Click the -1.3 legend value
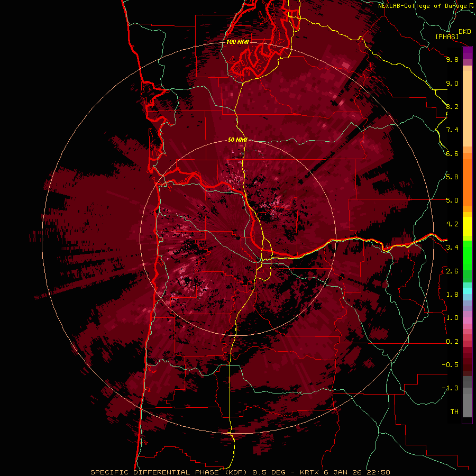Screen dimensions: 476x476 point(450,388)
